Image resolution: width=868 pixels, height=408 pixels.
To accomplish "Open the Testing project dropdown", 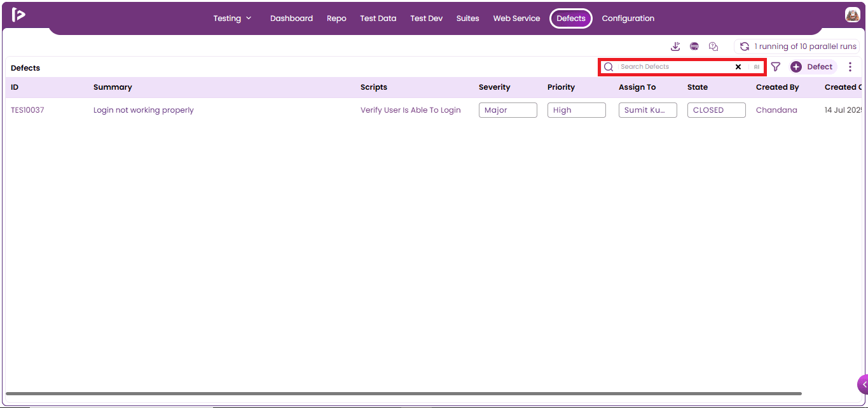I will [233, 18].
